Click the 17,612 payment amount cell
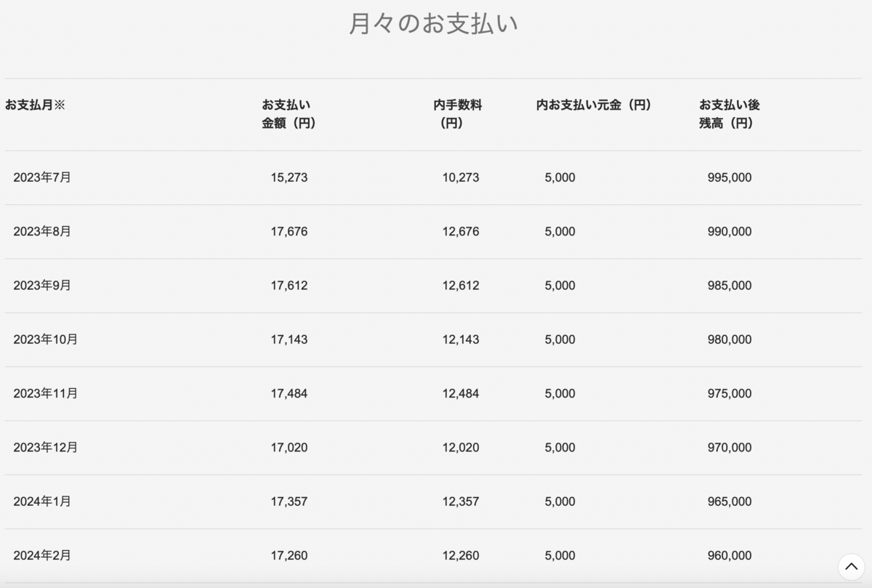This screenshot has height=588, width=872. (x=289, y=286)
